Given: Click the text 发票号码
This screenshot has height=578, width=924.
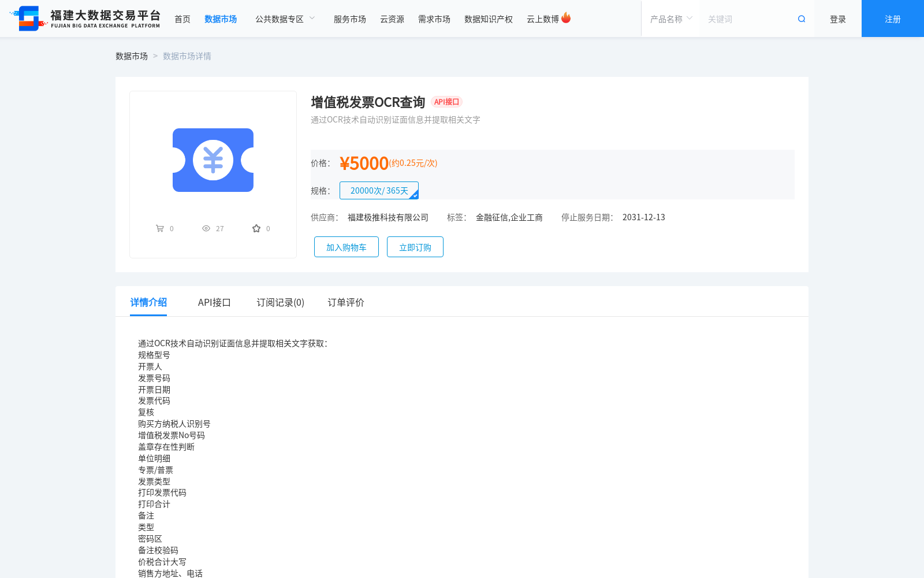Looking at the screenshot, I should 154,378.
